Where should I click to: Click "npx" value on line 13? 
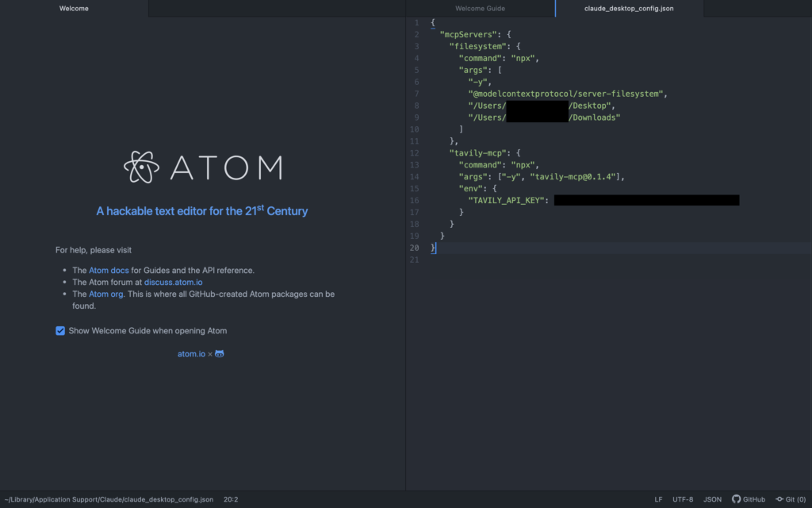point(523,165)
